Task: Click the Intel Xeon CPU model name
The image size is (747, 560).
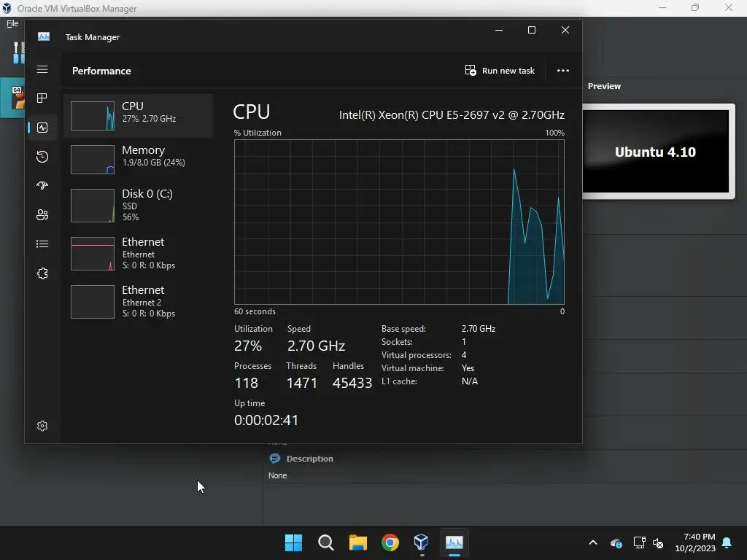Action: coord(452,115)
